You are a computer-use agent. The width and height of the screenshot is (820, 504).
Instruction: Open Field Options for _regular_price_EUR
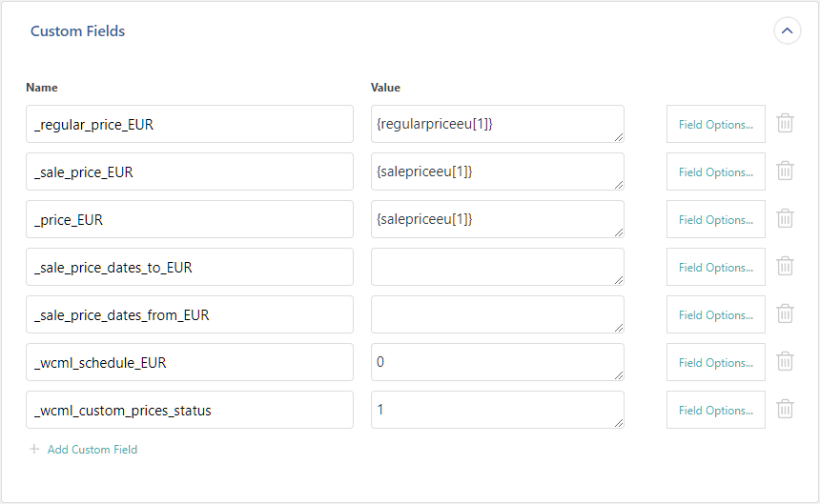[x=715, y=124]
